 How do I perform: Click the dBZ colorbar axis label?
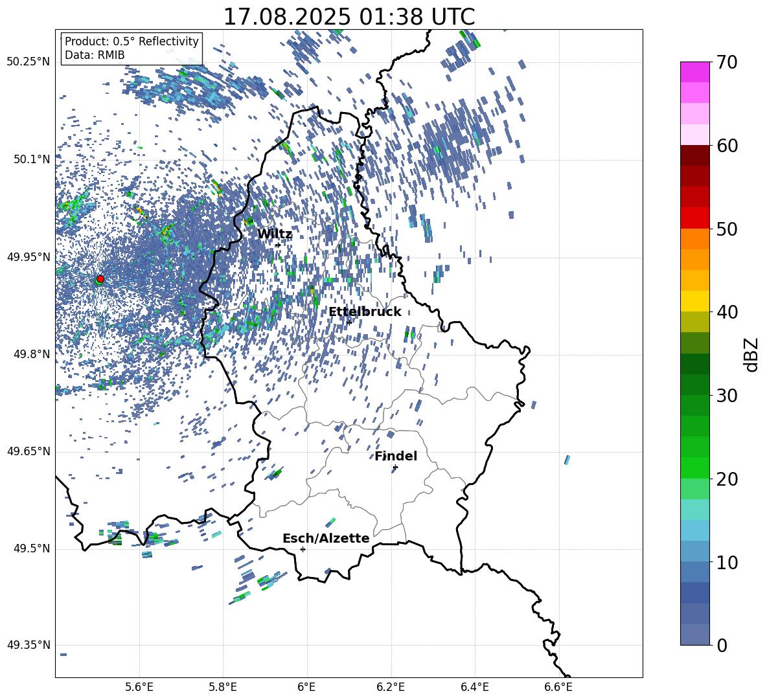click(752, 354)
